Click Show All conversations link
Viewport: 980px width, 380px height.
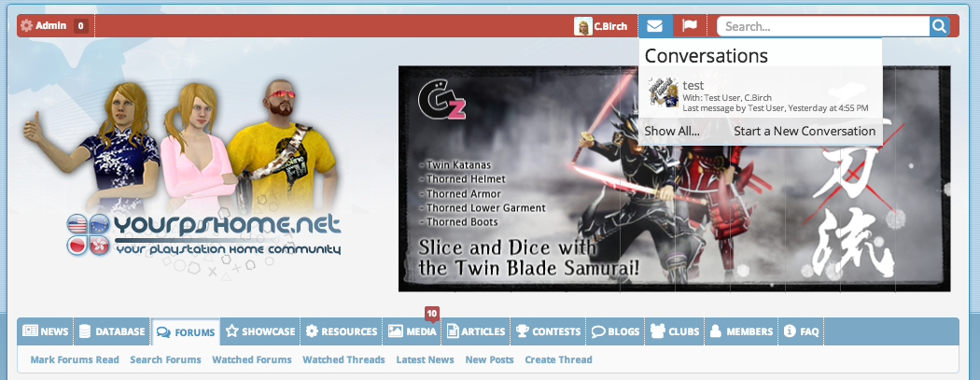coord(672,132)
